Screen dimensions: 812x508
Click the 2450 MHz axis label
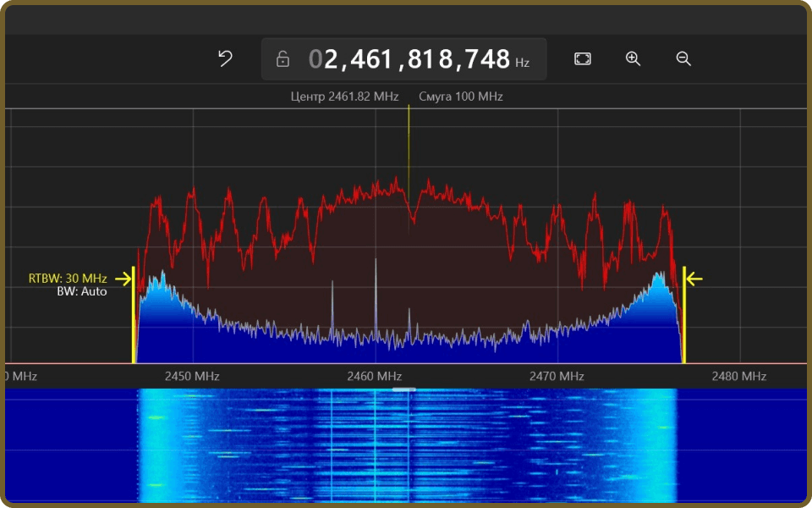click(192, 376)
